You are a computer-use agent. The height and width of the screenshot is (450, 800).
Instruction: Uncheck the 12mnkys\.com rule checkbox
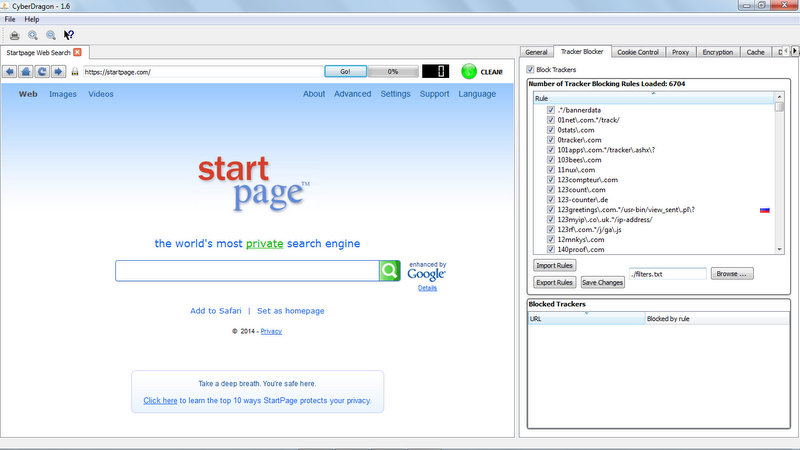[551, 239]
